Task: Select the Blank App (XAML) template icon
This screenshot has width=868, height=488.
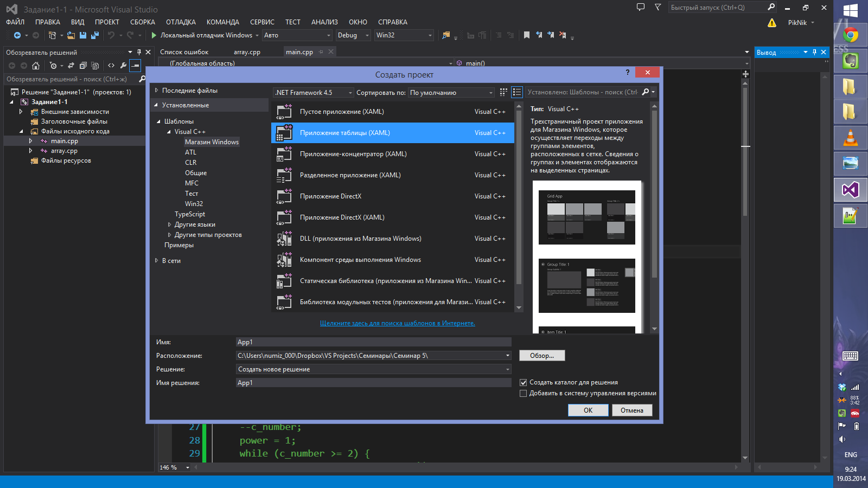Action: [284, 112]
